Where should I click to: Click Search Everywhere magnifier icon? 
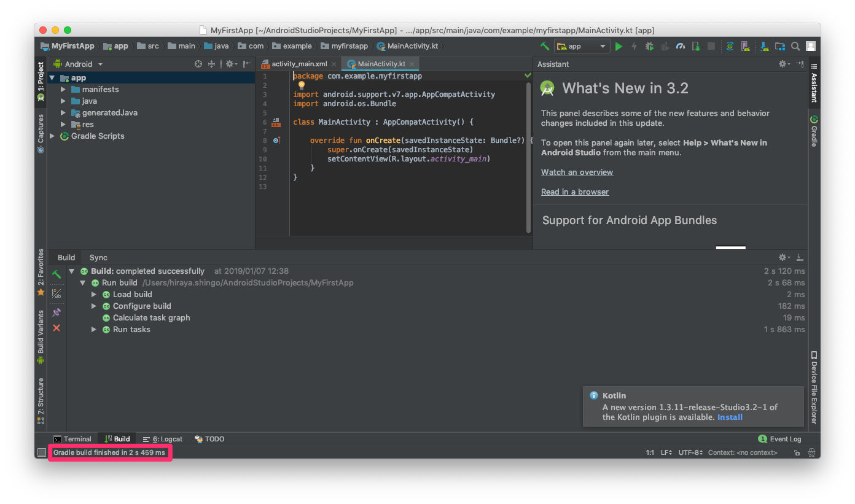click(x=795, y=46)
